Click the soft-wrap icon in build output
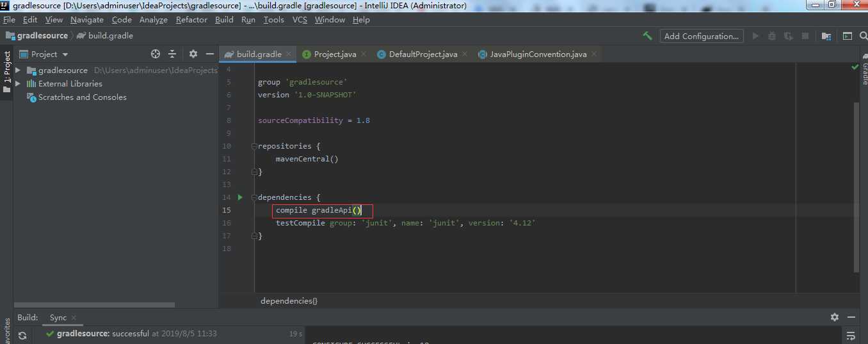This screenshot has width=868, height=344. (x=851, y=335)
